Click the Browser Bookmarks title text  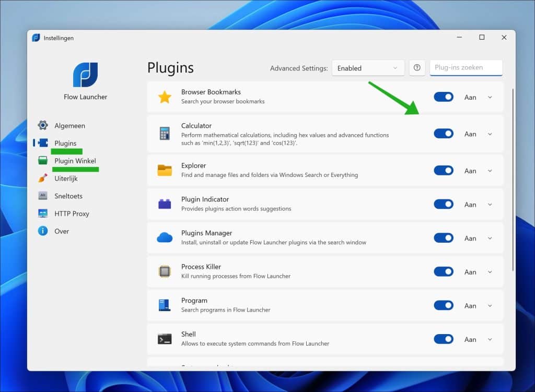tap(211, 92)
